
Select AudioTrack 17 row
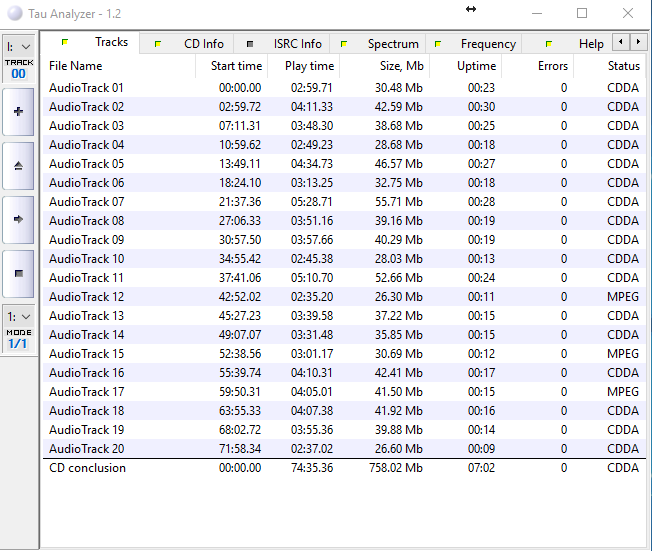pyautogui.click(x=344, y=392)
